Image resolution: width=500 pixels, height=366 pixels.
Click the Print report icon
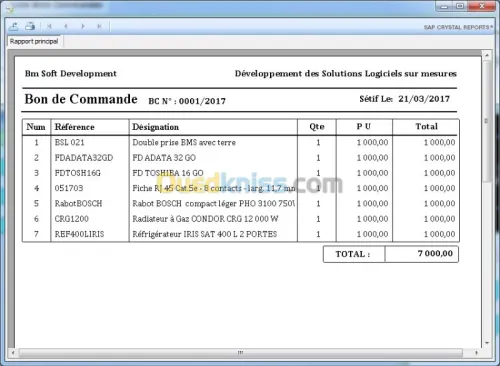point(30,26)
